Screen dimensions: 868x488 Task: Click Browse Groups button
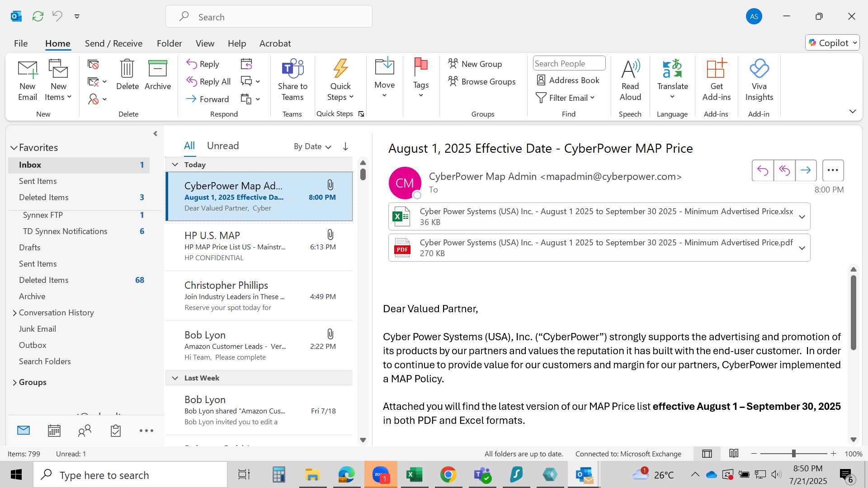coord(482,81)
